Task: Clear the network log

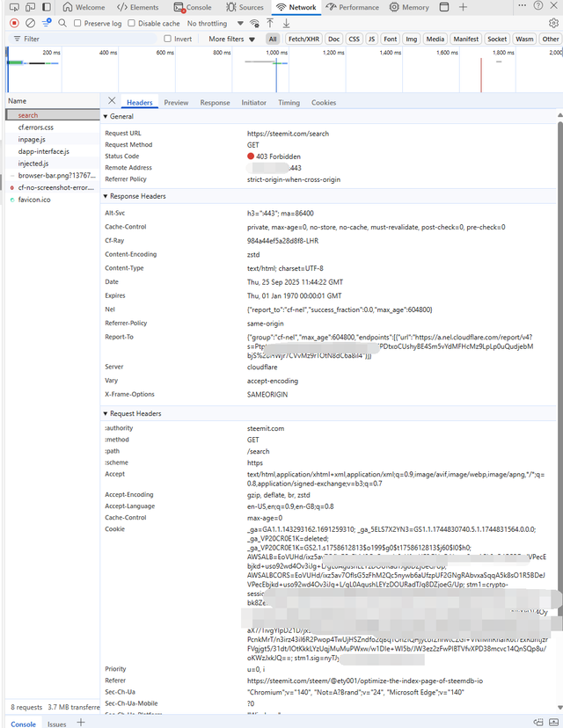Action: 30,23
